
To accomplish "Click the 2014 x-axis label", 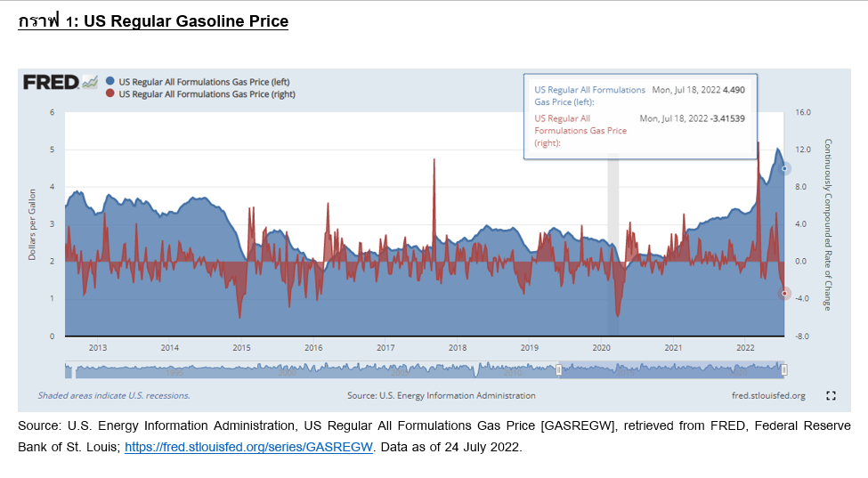I will [x=169, y=347].
